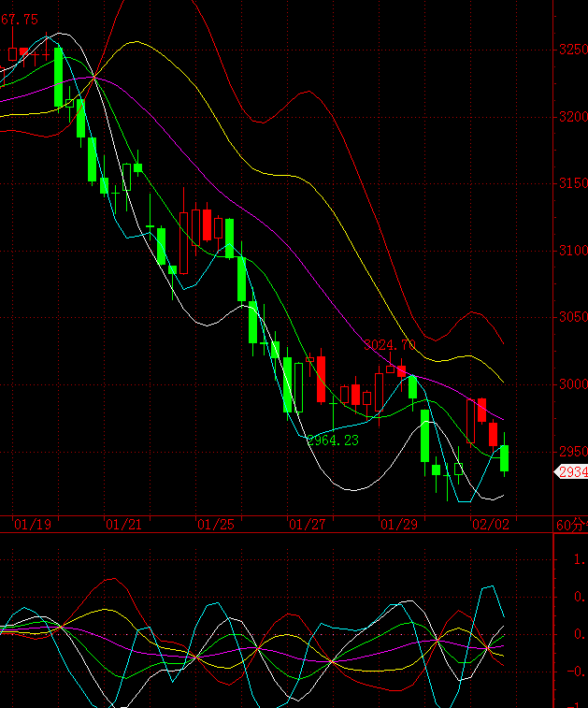The image size is (588, 708).
Task: Click the 3000 price axis value
Action: (573, 384)
